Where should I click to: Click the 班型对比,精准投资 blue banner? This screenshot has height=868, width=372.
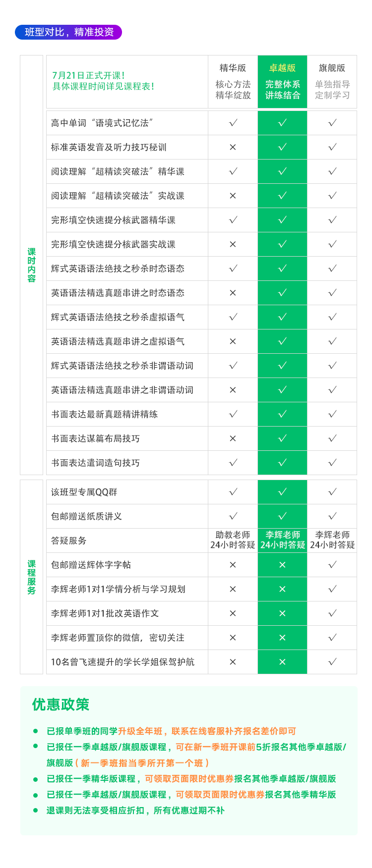(x=68, y=32)
